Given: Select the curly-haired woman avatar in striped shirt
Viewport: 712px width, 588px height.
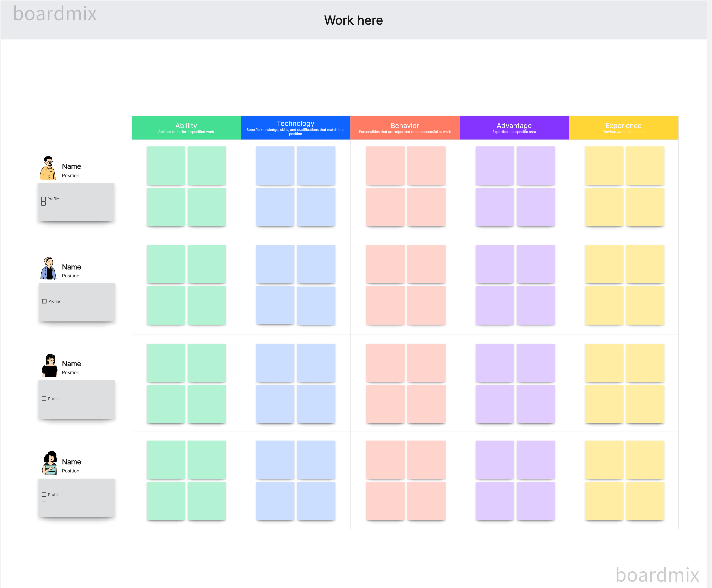Looking at the screenshot, I should [50, 463].
